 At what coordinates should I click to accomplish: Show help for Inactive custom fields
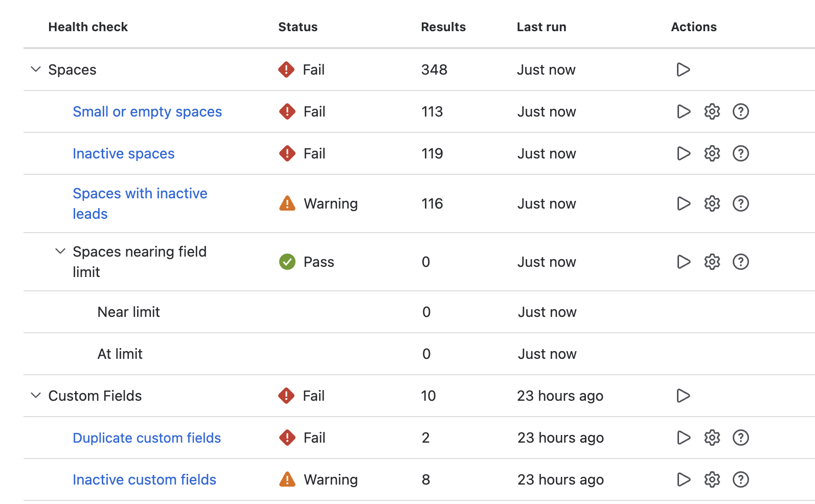(x=740, y=479)
